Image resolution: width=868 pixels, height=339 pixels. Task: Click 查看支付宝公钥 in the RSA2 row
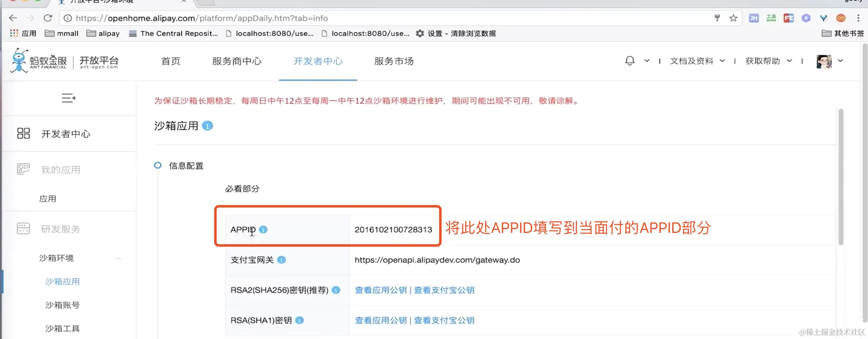[x=444, y=290]
